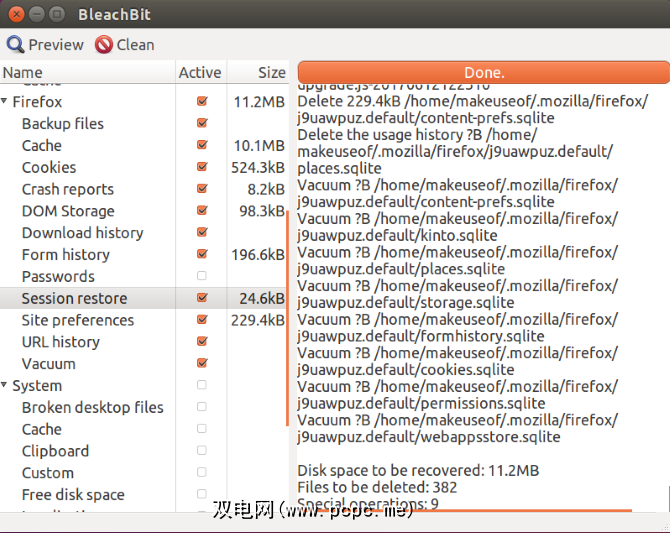Enable the Passwords checkbox
This screenshot has width=670, height=533.
tap(202, 276)
